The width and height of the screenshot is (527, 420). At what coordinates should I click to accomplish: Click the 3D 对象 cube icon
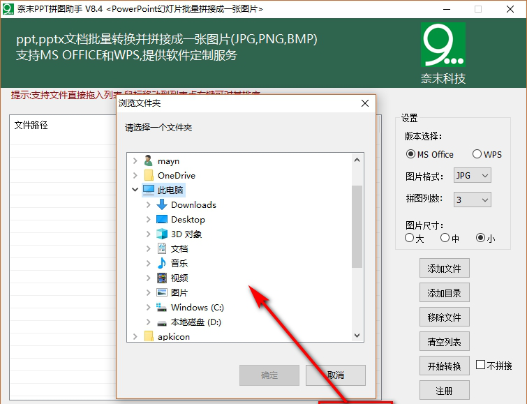162,234
